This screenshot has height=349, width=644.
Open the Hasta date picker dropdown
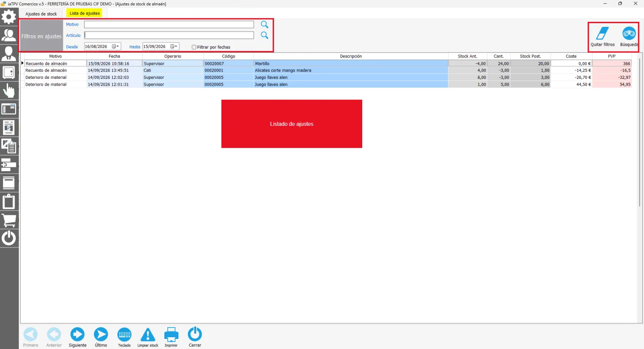click(x=174, y=47)
